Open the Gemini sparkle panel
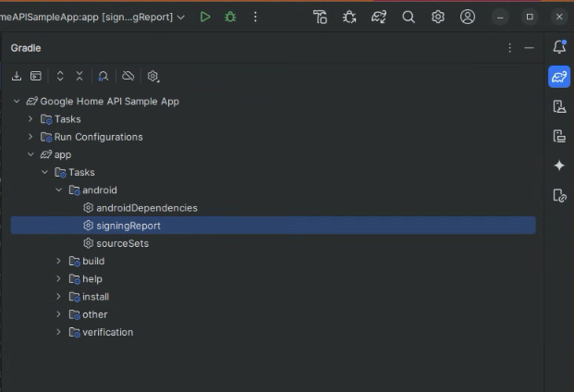The width and height of the screenshot is (574, 392). pos(558,165)
